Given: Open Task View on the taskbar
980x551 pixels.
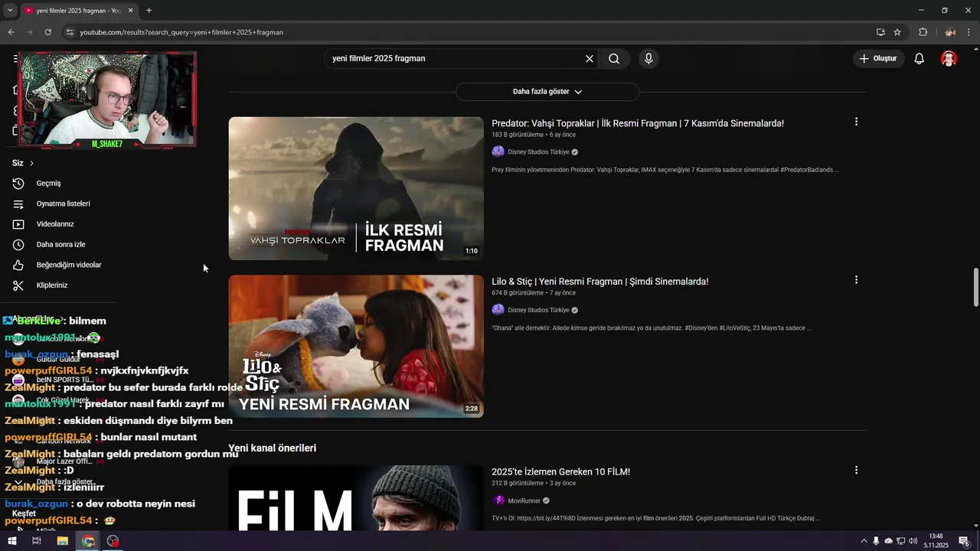Looking at the screenshot, I should click(36, 541).
